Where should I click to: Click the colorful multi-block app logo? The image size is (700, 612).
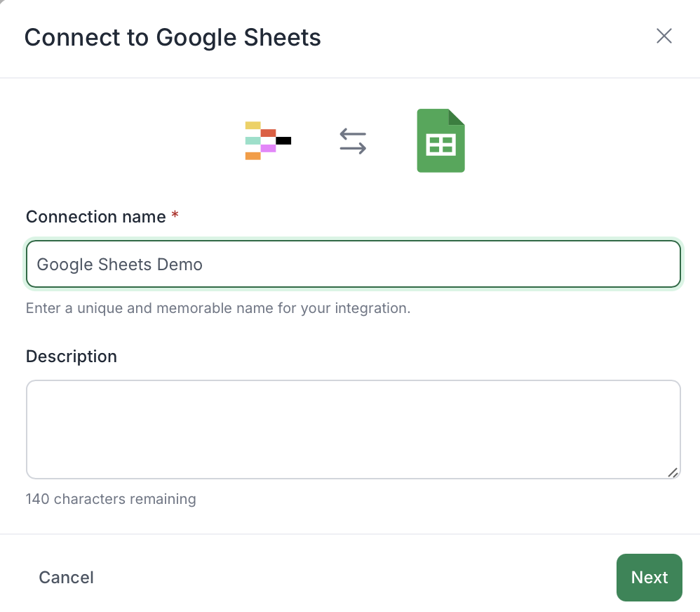click(x=268, y=140)
